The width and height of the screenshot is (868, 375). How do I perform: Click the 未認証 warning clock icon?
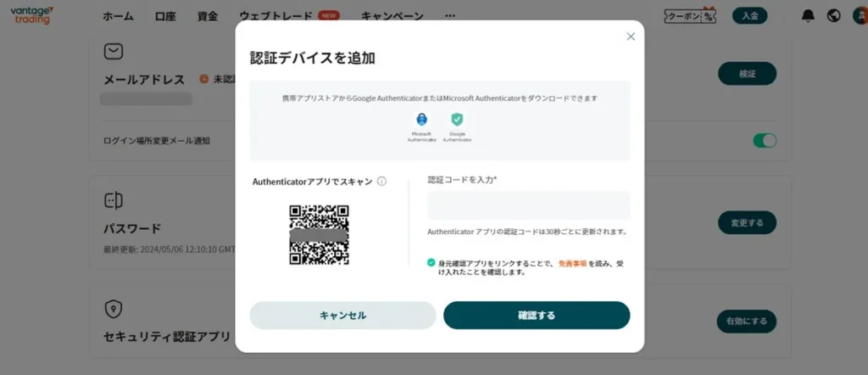203,79
